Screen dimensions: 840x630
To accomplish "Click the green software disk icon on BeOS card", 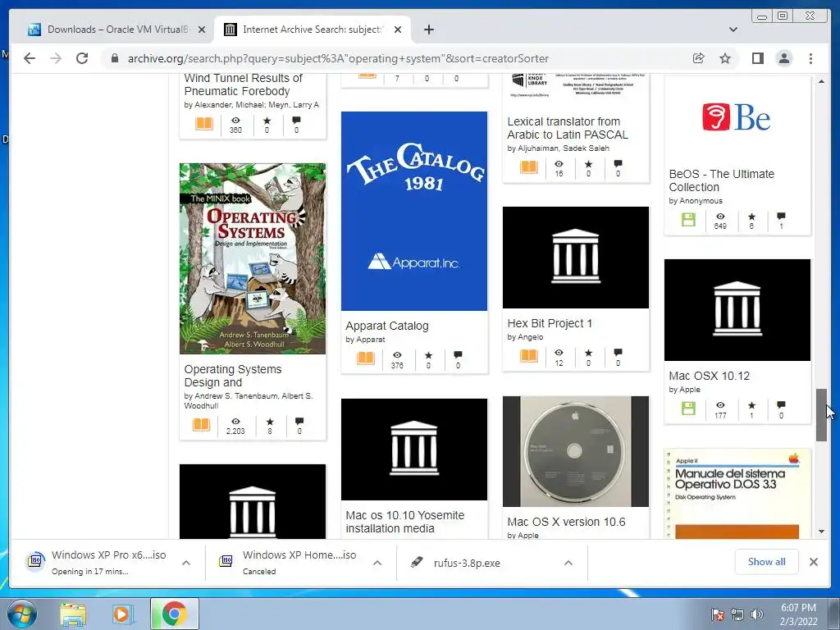I will click(x=688, y=220).
